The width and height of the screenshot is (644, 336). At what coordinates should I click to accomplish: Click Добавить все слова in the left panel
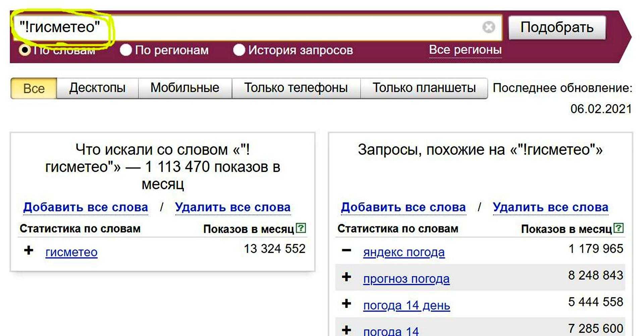click(86, 207)
